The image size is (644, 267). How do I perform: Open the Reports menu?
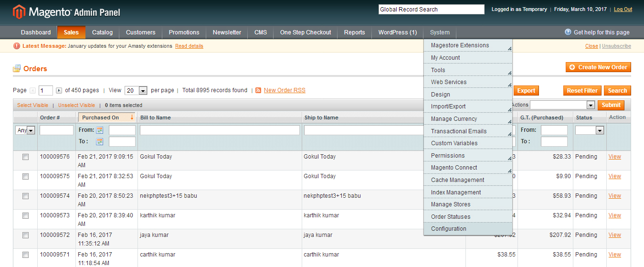coord(355,32)
